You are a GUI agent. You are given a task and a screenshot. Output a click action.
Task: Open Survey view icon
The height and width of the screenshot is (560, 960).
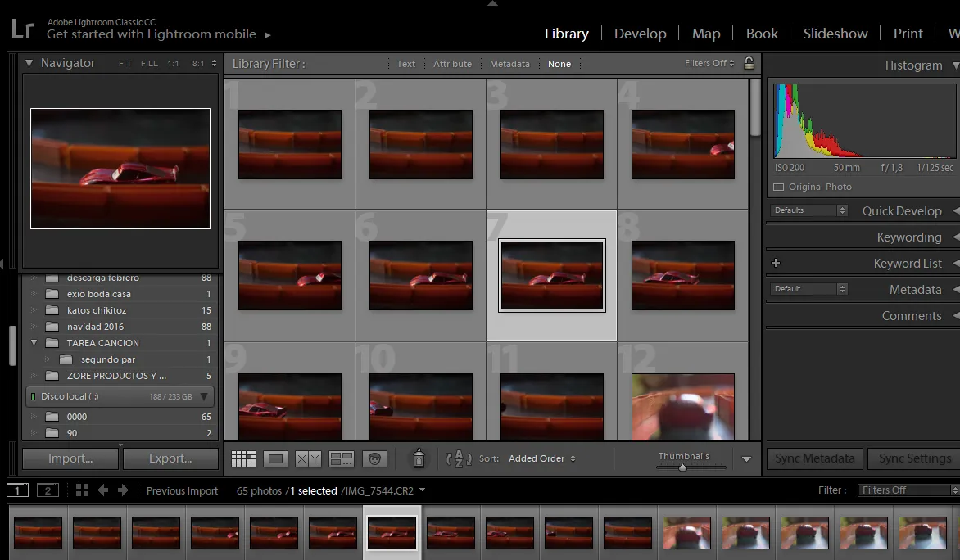(341, 458)
